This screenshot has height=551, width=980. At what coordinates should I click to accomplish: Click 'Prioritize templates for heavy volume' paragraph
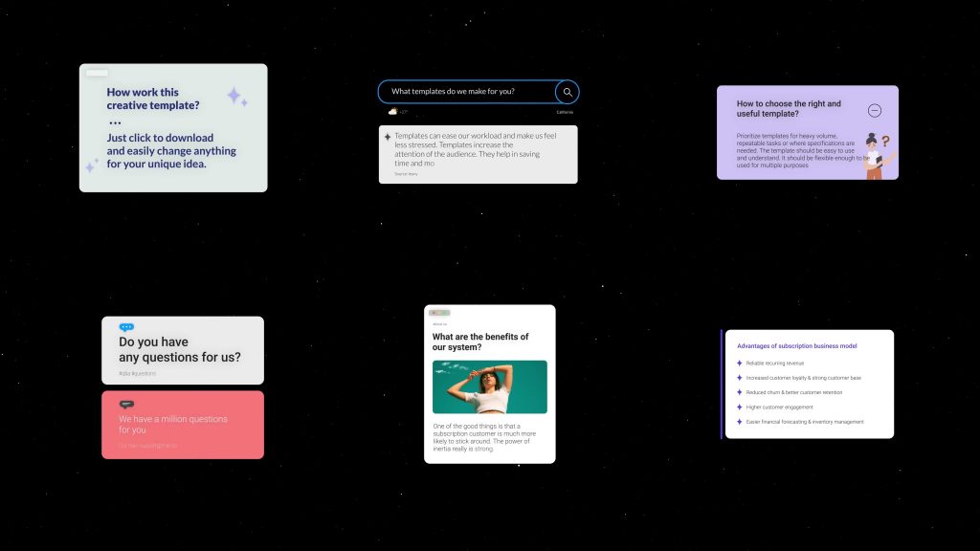tap(802, 150)
